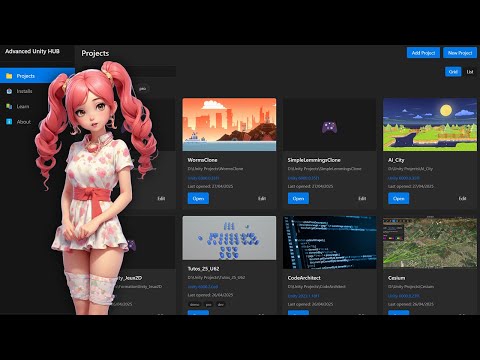480x360 pixels.
Task: Click the 'Projects' page heading
Action: [x=95, y=53]
